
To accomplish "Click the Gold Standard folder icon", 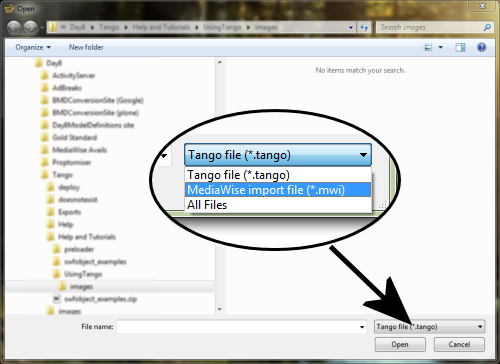I will click(x=44, y=137).
